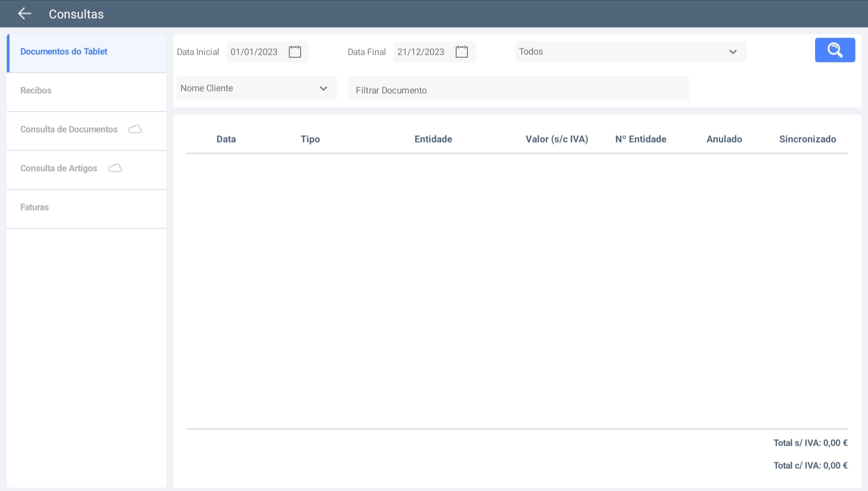This screenshot has height=491, width=868.
Task: Click the blue search magnifier button
Action: tap(835, 50)
